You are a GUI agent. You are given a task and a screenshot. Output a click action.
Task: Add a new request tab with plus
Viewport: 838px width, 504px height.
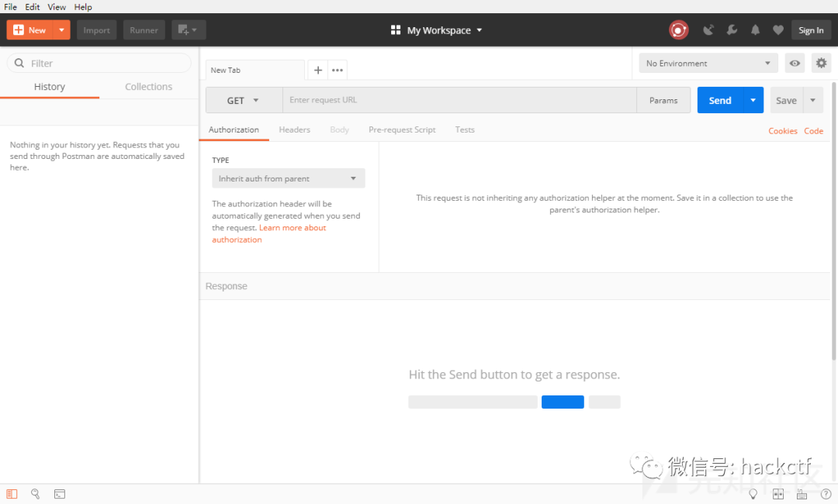(x=317, y=70)
